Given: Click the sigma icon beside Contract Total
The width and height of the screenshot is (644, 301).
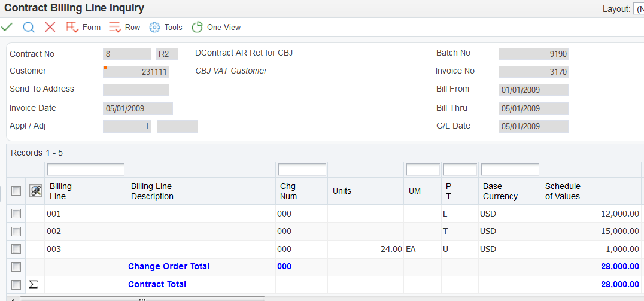Looking at the screenshot, I should click(x=34, y=285).
